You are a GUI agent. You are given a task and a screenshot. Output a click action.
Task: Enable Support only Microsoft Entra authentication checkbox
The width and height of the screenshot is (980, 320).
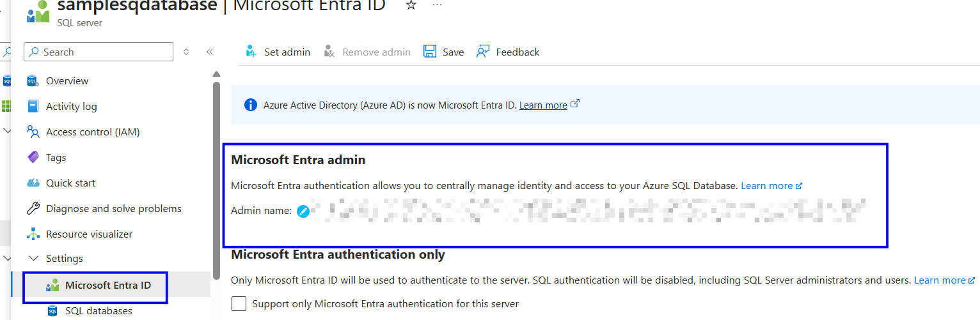click(x=239, y=303)
